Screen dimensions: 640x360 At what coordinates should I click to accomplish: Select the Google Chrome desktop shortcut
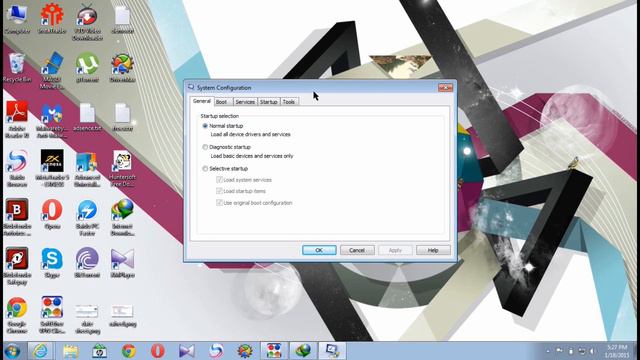click(x=17, y=315)
